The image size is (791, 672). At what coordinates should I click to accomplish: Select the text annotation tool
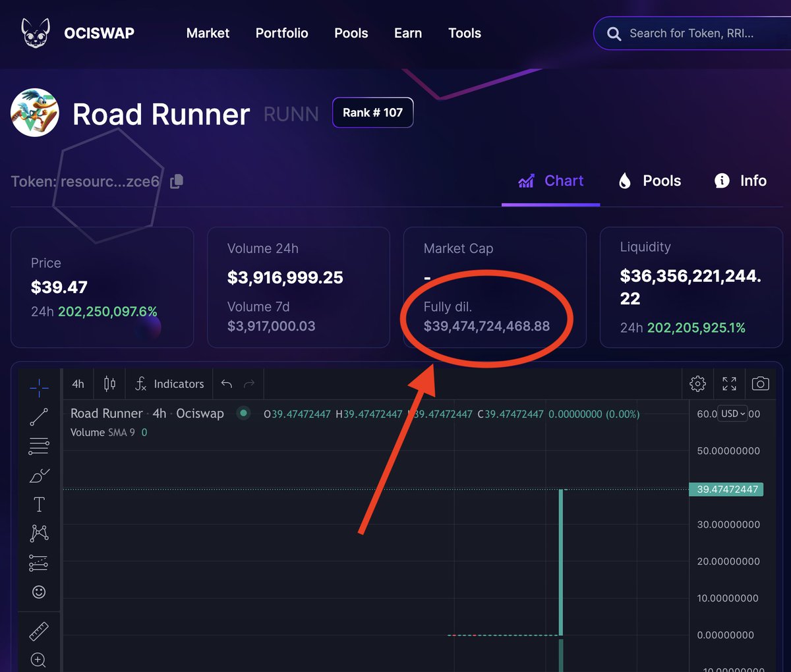pyautogui.click(x=39, y=504)
